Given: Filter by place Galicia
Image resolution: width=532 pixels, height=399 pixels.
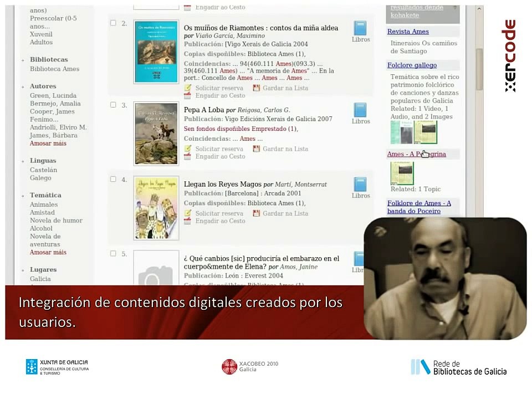Looking at the screenshot, I should 40,279.
